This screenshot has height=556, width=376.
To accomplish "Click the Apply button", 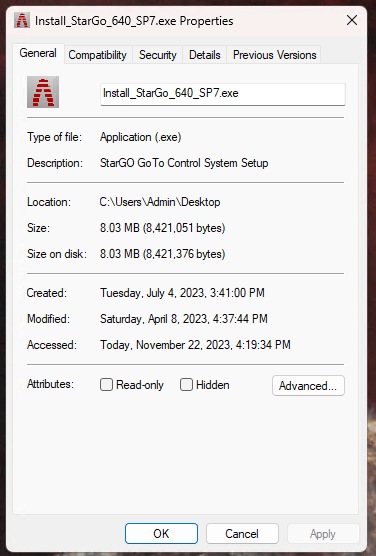I will 323,533.
